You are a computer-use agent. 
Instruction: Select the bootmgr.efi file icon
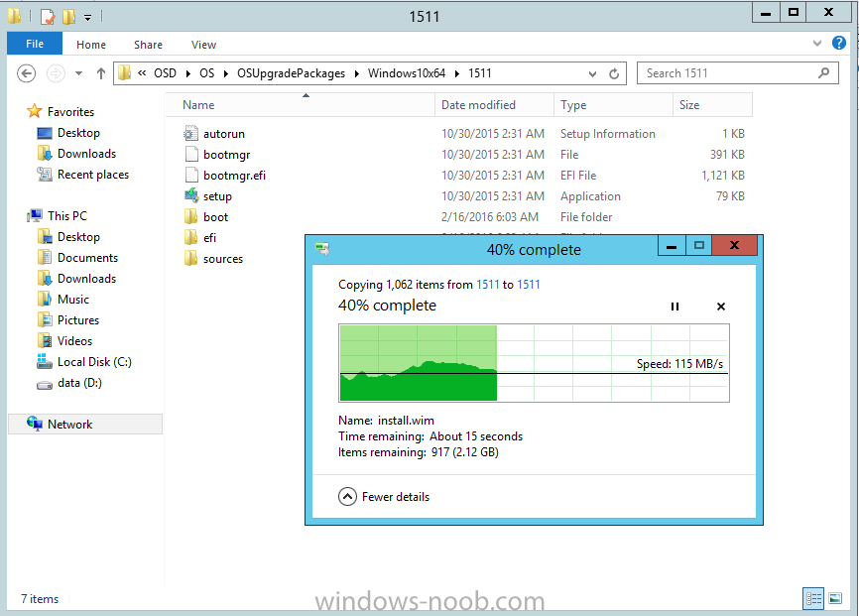[191, 175]
